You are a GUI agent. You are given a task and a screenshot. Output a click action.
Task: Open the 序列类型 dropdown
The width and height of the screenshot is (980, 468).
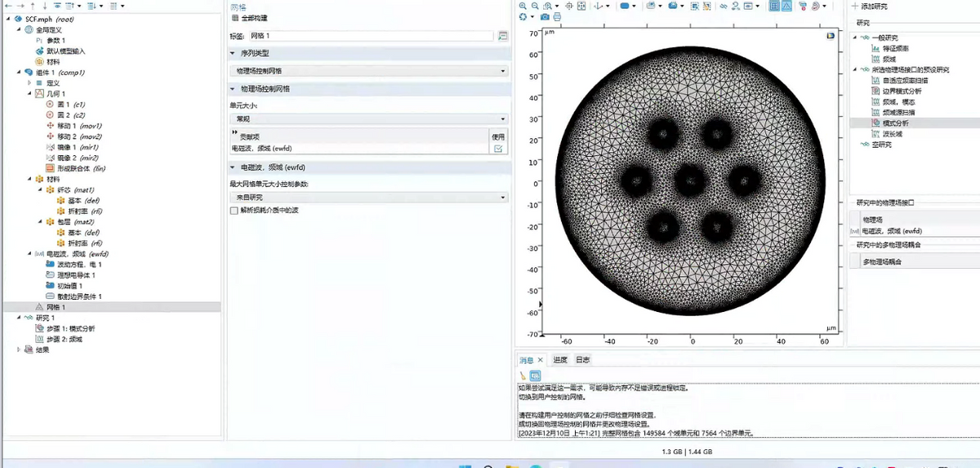point(368,71)
